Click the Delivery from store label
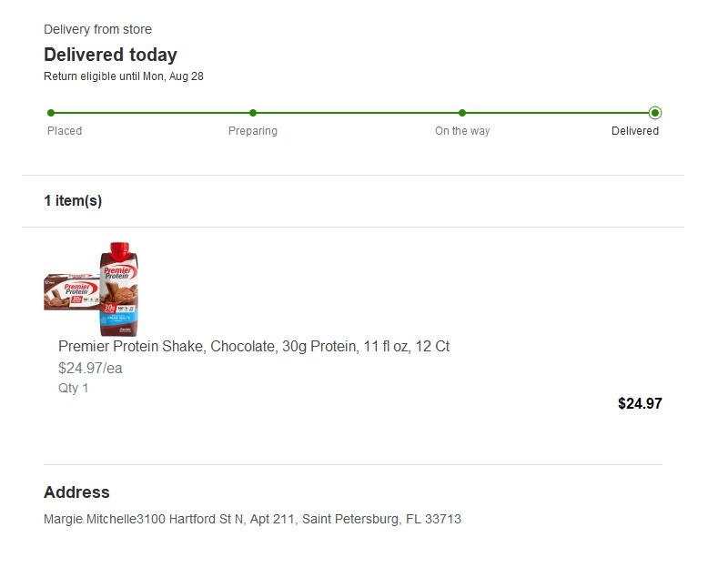The image size is (728, 588). 97,29
